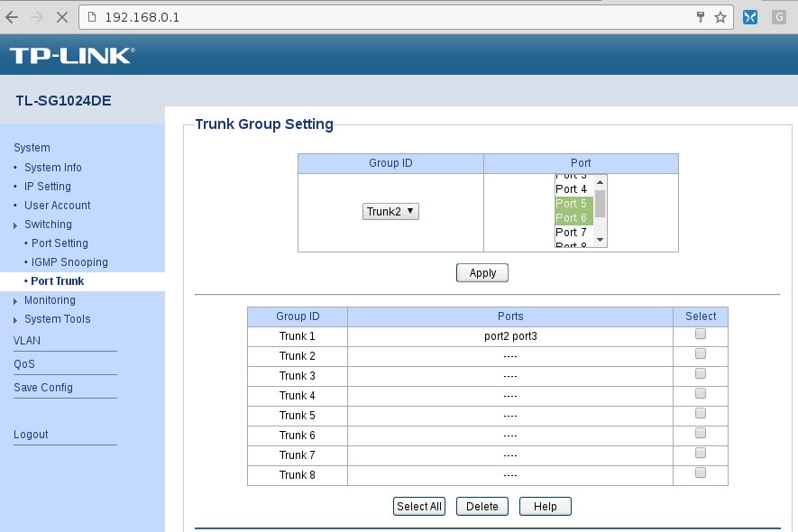Image resolution: width=798 pixels, height=532 pixels.
Task: Click the Select All button
Action: 419,507
